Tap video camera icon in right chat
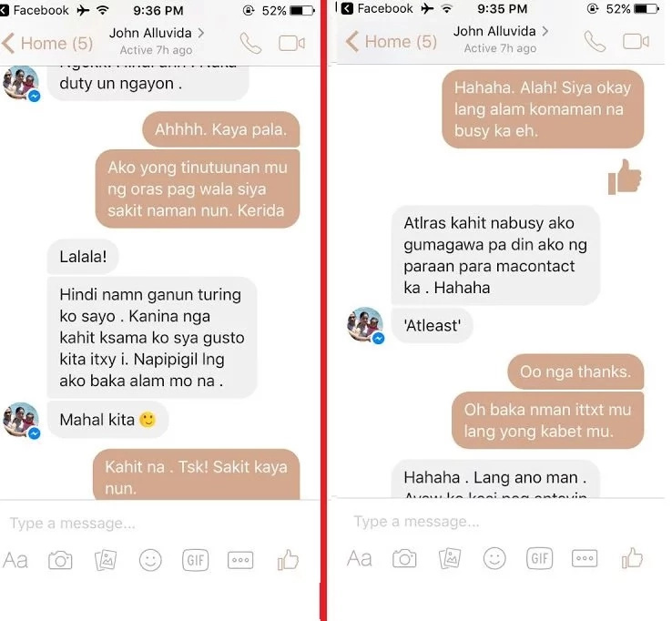The image size is (672, 621). 636,42
